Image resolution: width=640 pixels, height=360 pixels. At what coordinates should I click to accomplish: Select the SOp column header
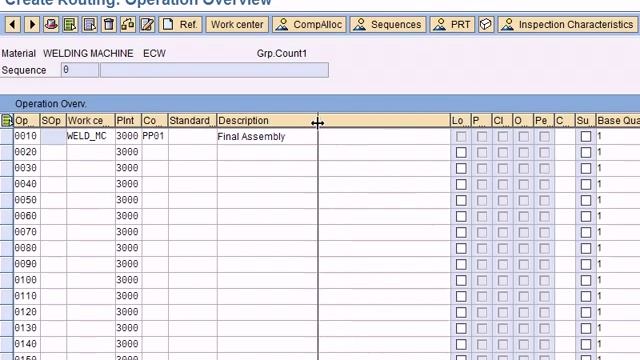(53, 120)
